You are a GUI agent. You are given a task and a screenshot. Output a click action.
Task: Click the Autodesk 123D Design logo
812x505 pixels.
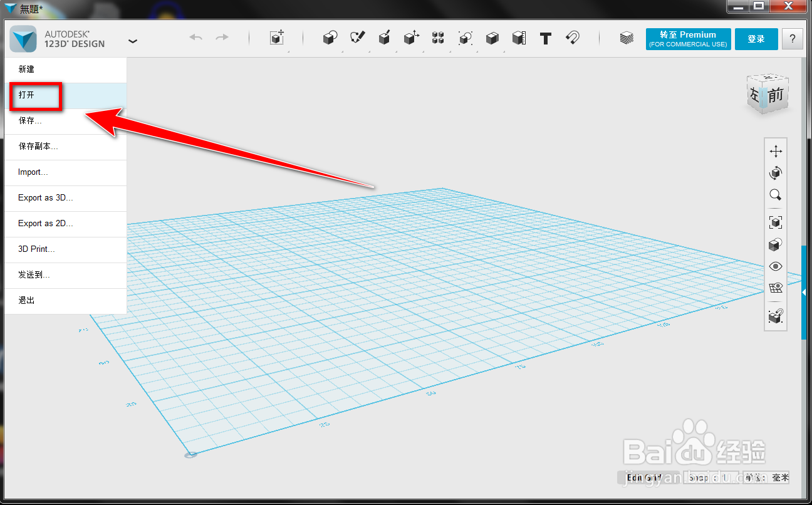(23, 39)
